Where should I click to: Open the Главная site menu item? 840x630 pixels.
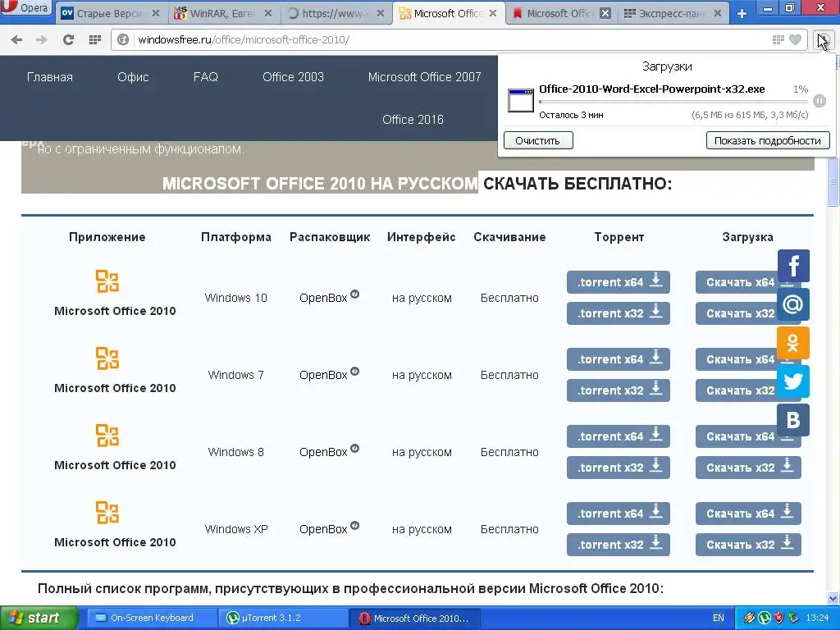click(50, 77)
